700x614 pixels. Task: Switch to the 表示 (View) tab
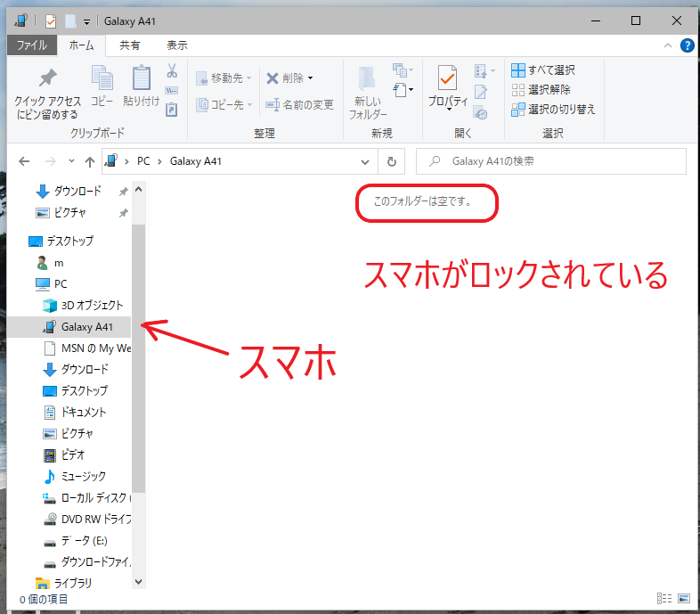coord(177,45)
